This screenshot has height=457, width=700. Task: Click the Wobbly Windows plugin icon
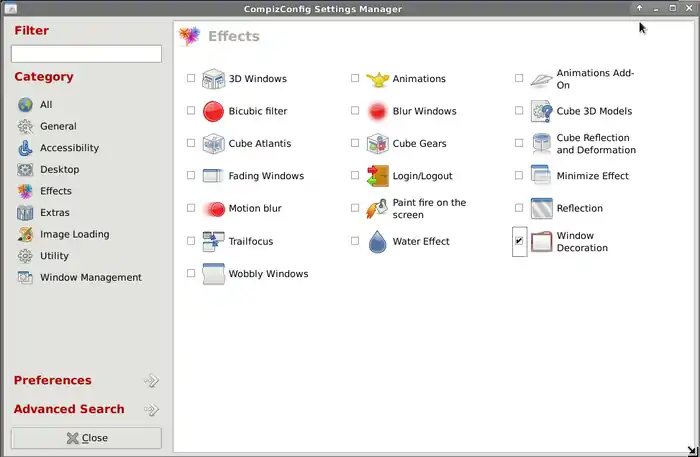213,274
